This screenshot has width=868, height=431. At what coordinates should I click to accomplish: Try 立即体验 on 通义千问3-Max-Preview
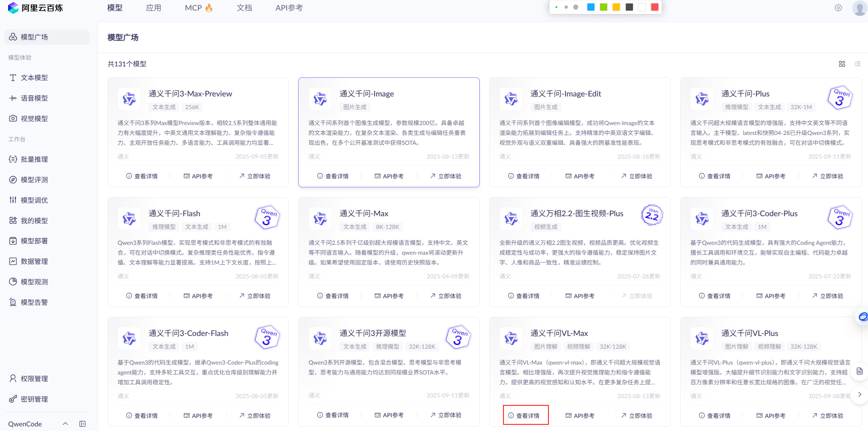tap(255, 176)
